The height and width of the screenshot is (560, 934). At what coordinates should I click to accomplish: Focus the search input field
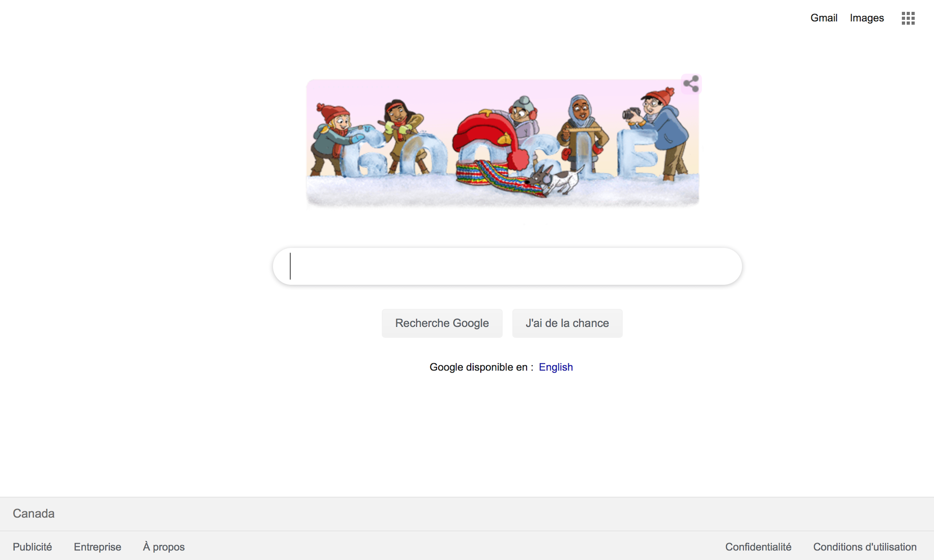(x=507, y=266)
